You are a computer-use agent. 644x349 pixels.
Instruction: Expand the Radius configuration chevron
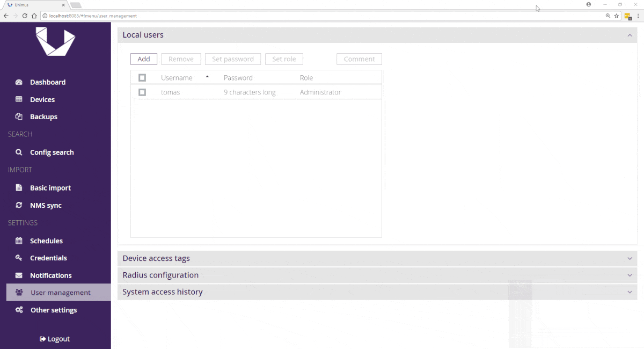click(x=630, y=275)
